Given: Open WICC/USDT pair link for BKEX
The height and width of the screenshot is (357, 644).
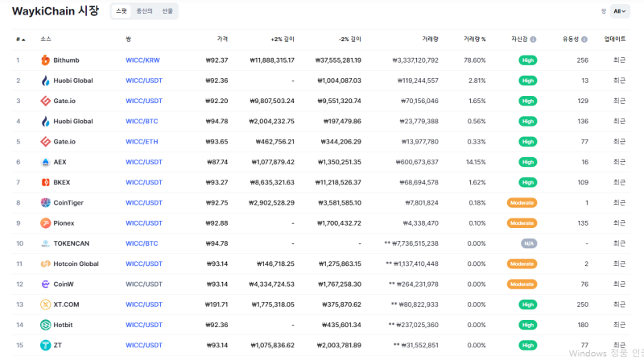Looking at the screenshot, I should tap(144, 182).
